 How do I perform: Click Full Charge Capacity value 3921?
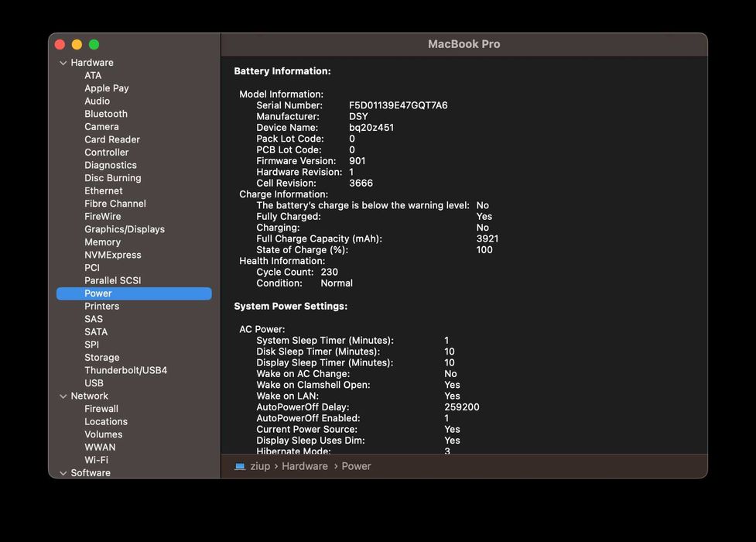click(x=487, y=238)
